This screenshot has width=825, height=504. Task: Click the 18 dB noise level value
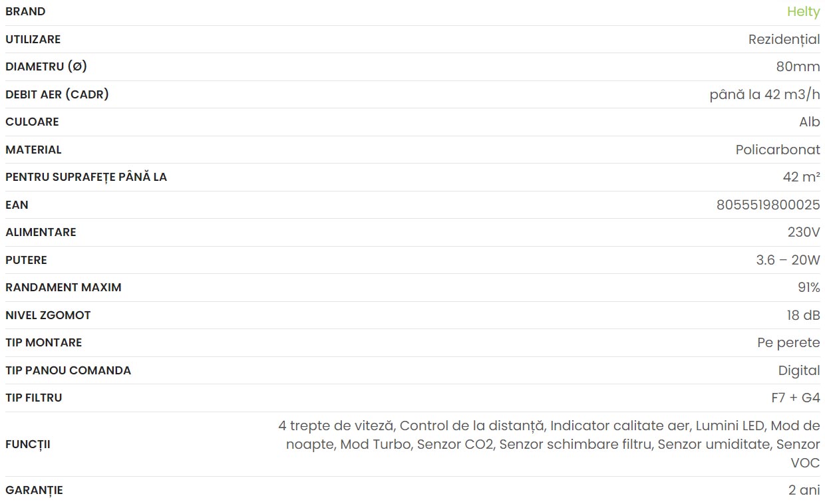(x=803, y=315)
